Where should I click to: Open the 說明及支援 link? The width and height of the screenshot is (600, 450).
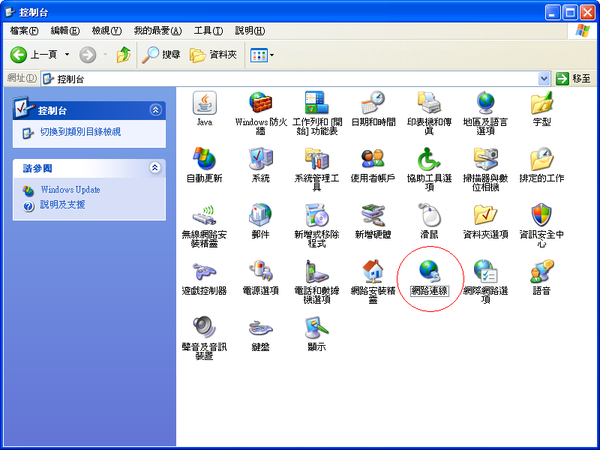click(62, 205)
